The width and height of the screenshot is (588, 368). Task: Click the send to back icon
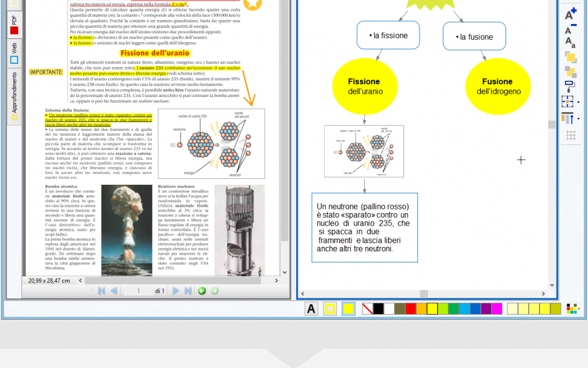[570, 71]
